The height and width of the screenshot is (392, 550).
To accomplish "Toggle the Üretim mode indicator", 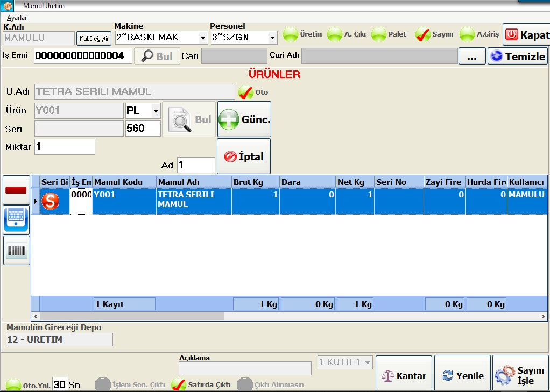I will click(x=291, y=35).
